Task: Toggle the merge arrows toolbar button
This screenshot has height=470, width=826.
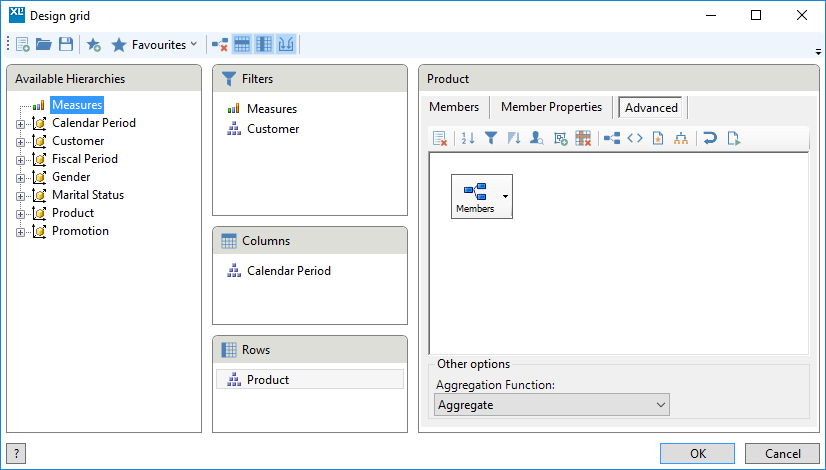Action: [x=286, y=45]
